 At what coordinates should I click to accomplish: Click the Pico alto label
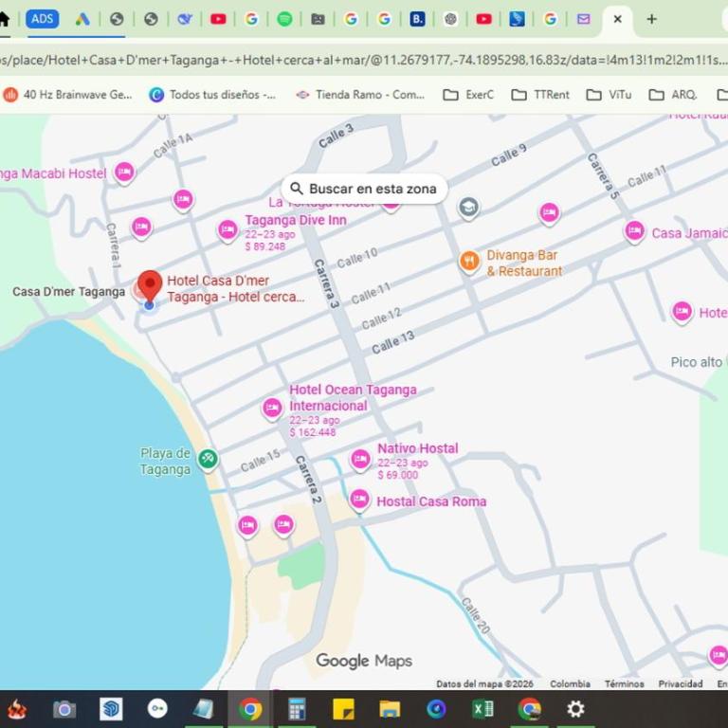pos(697,362)
